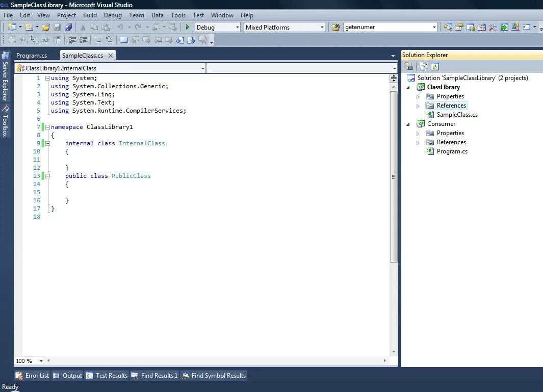This screenshot has width=543, height=392.
Task: Click the editor vertical scrollbar thumb
Action: click(394, 176)
